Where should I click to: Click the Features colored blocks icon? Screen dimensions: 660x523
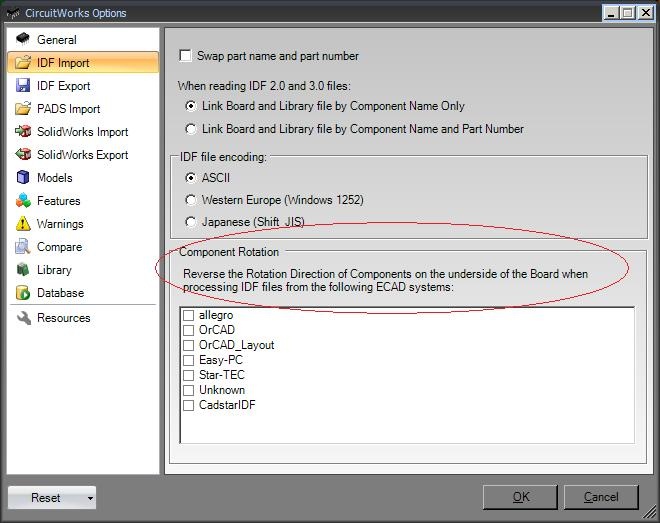coord(23,200)
